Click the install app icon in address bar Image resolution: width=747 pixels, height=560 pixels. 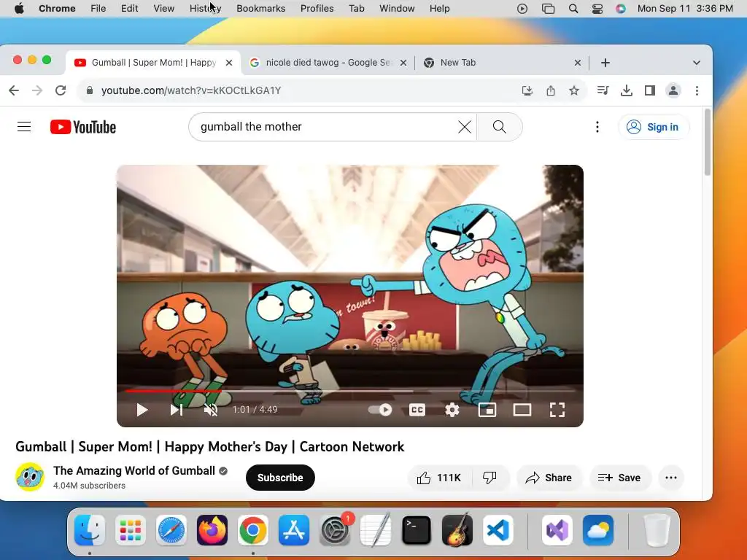coord(527,90)
